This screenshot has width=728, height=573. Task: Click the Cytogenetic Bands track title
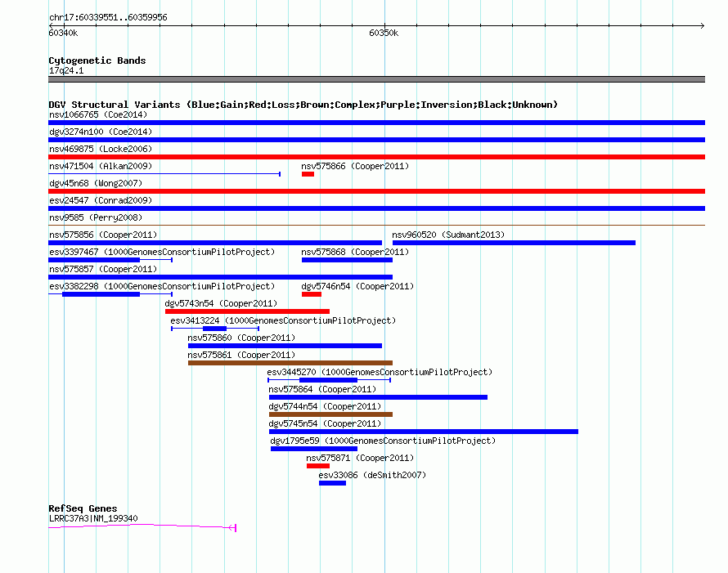click(x=97, y=60)
